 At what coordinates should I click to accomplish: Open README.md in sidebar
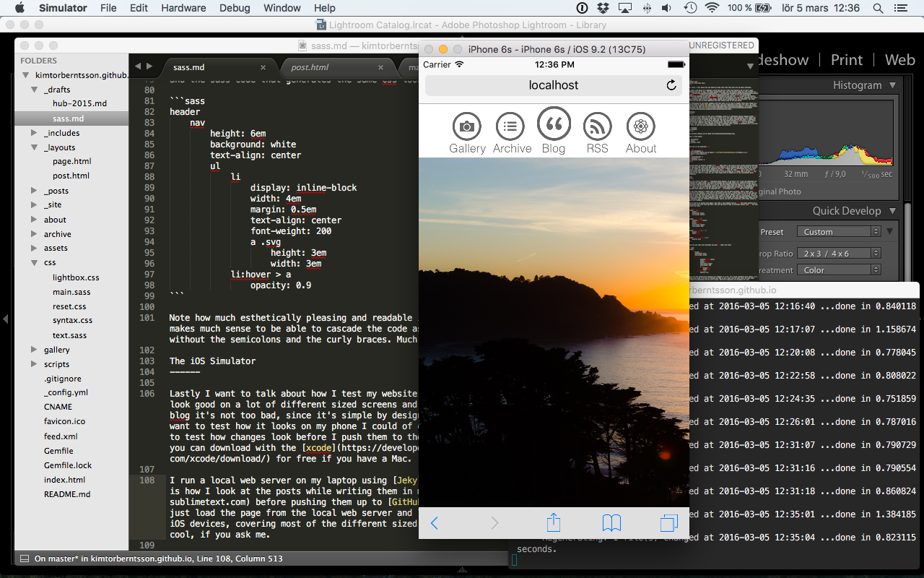click(x=67, y=494)
